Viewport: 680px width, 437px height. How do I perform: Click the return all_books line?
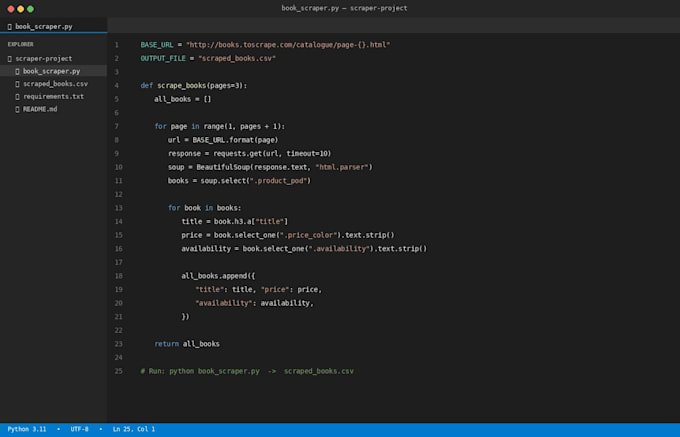click(x=187, y=344)
